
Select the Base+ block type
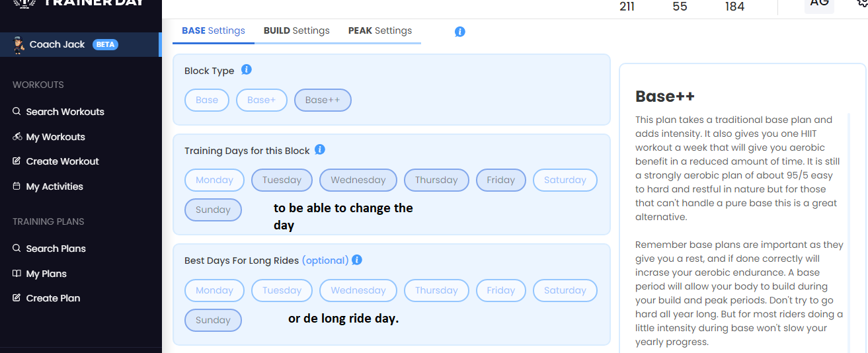tap(261, 100)
